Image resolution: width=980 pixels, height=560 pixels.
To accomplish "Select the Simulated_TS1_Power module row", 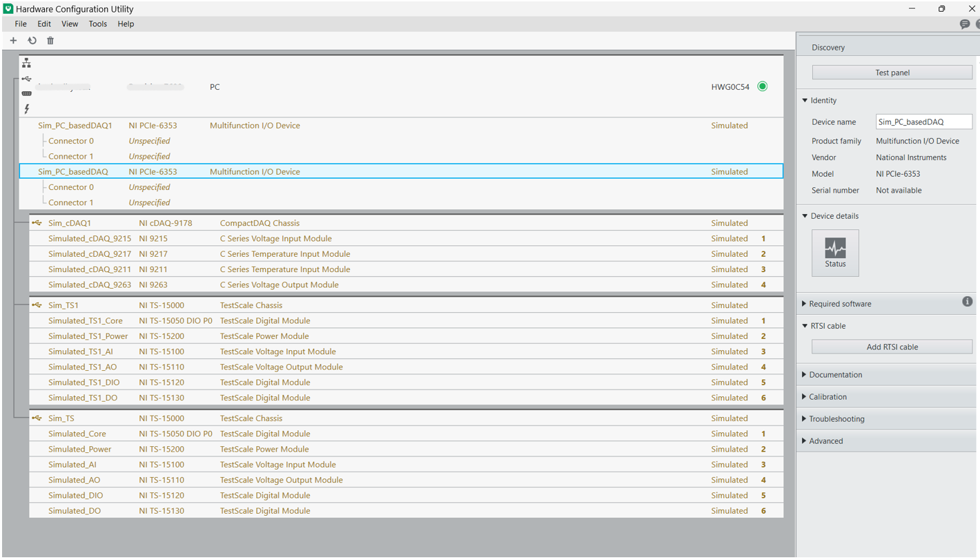I will pyautogui.click(x=406, y=336).
